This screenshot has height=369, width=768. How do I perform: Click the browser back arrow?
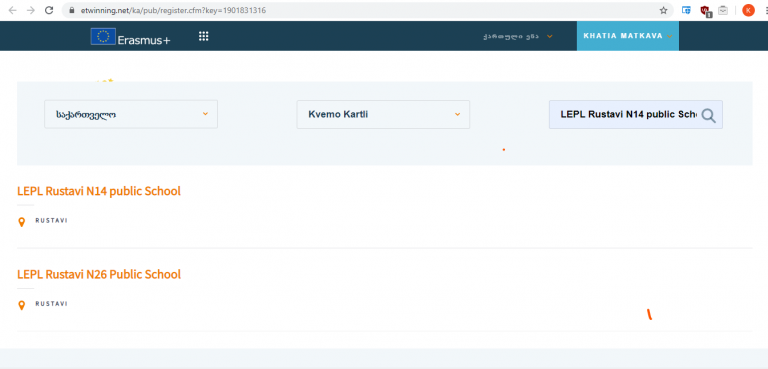(x=13, y=10)
